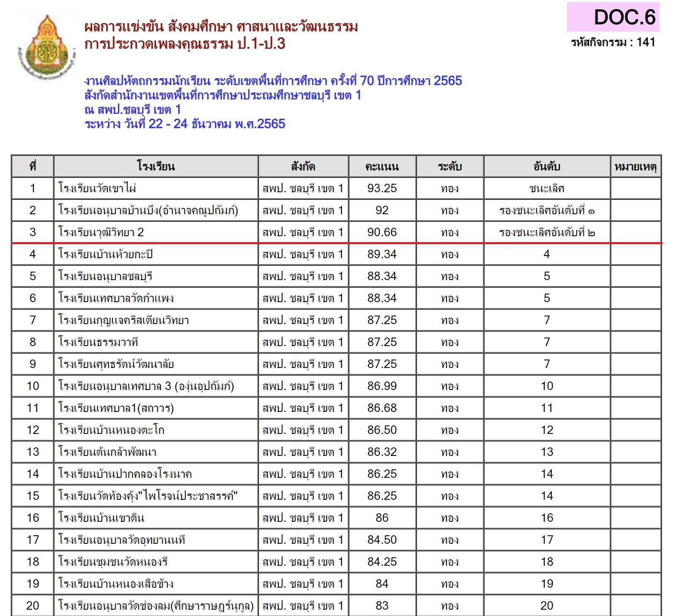
Task: Select the score 90.66 cell
Action: pos(382,232)
